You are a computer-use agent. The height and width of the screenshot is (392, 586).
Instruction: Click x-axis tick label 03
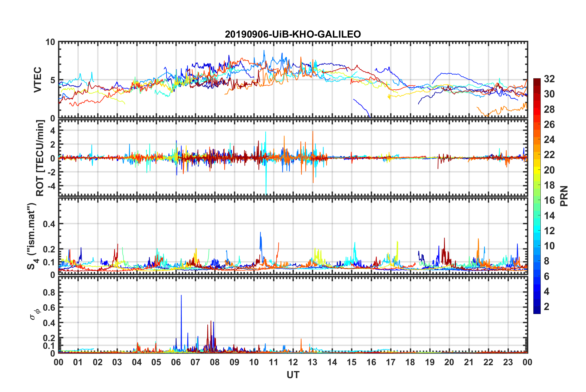tap(117, 362)
